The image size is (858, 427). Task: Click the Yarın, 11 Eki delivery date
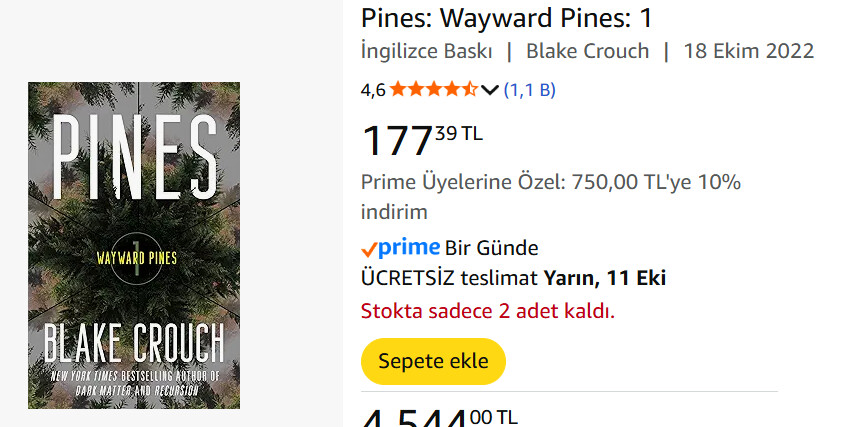605,278
